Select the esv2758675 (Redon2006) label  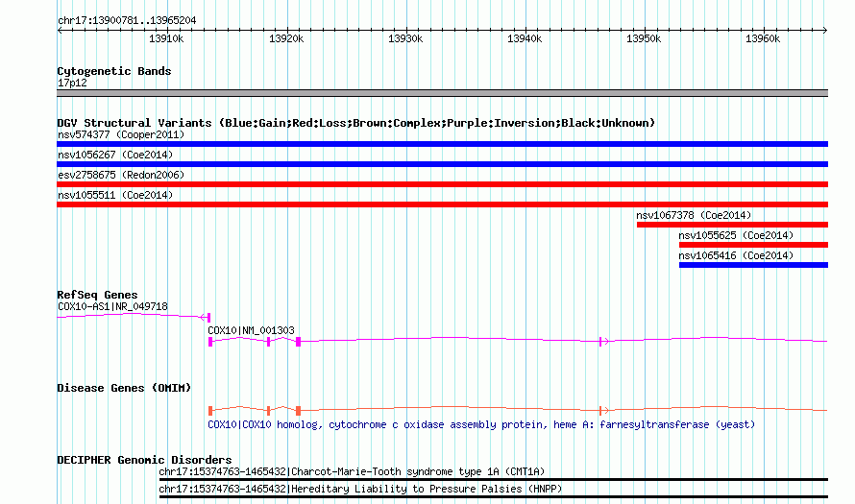[x=121, y=175]
